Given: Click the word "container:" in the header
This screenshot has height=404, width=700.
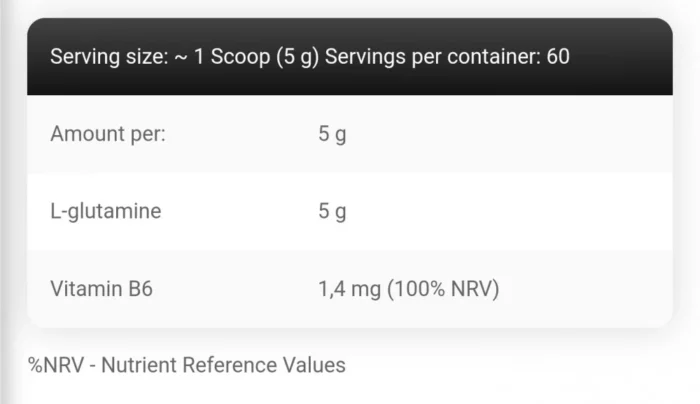Looking at the screenshot, I should [492, 57].
